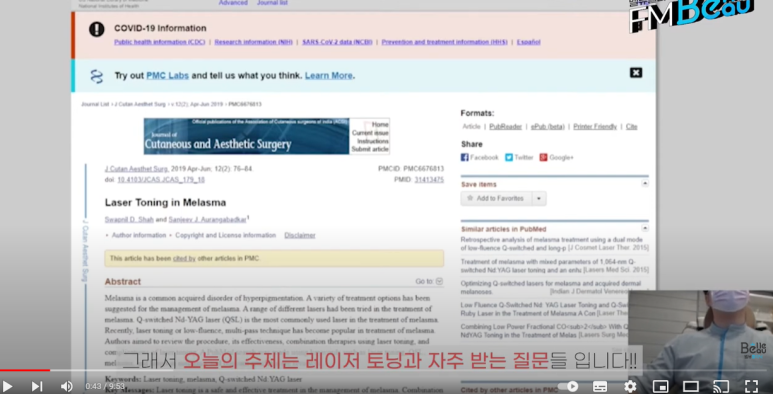Click the Cite link
This screenshot has width=773, height=394.
click(x=632, y=127)
